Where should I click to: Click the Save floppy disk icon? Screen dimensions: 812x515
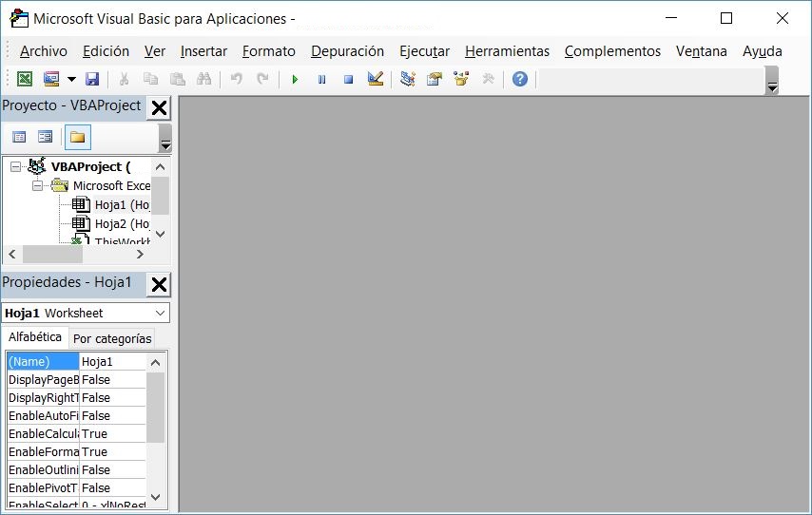click(x=92, y=79)
